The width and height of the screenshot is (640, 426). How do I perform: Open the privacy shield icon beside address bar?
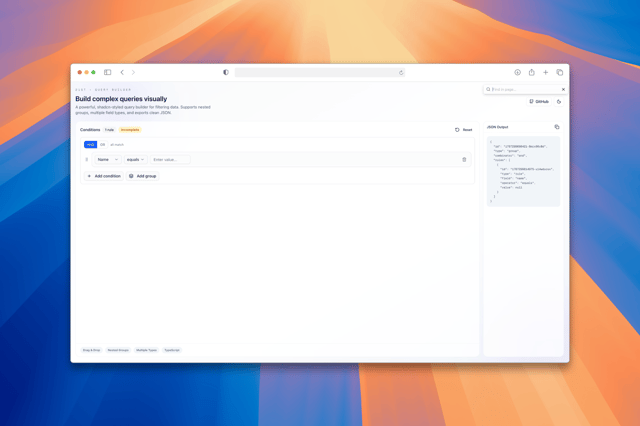(226, 72)
